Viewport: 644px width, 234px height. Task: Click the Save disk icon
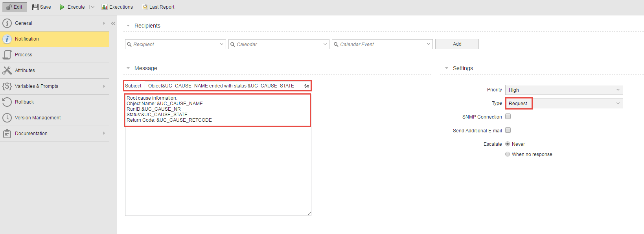click(35, 7)
